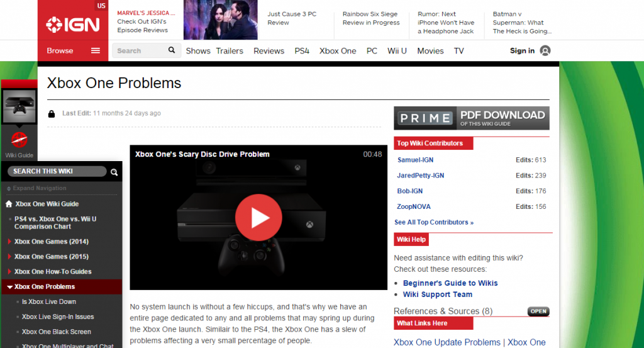Open the Browse hamburger menu icon
The image size is (644, 348).
point(96,51)
